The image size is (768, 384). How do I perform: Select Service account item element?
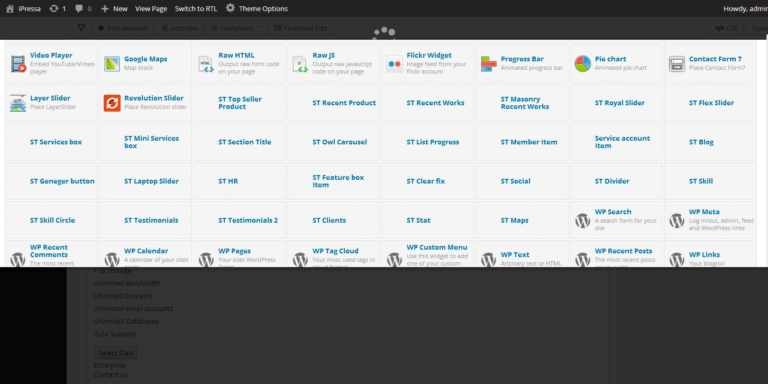pyautogui.click(x=616, y=142)
